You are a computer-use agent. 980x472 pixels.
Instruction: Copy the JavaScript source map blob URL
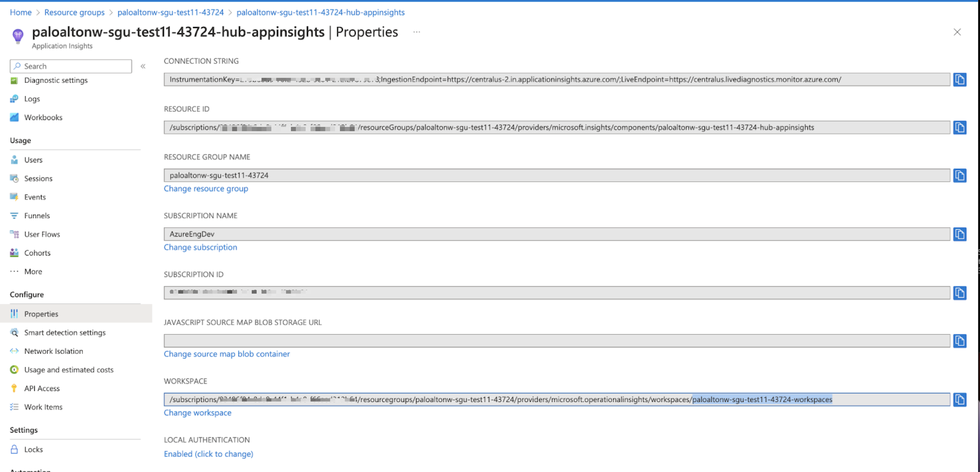point(959,341)
